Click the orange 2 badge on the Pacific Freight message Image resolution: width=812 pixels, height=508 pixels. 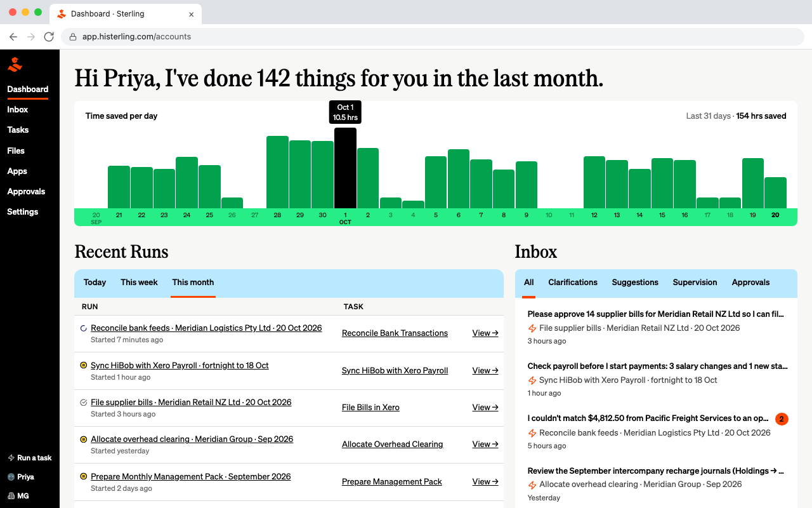click(782, 419)
